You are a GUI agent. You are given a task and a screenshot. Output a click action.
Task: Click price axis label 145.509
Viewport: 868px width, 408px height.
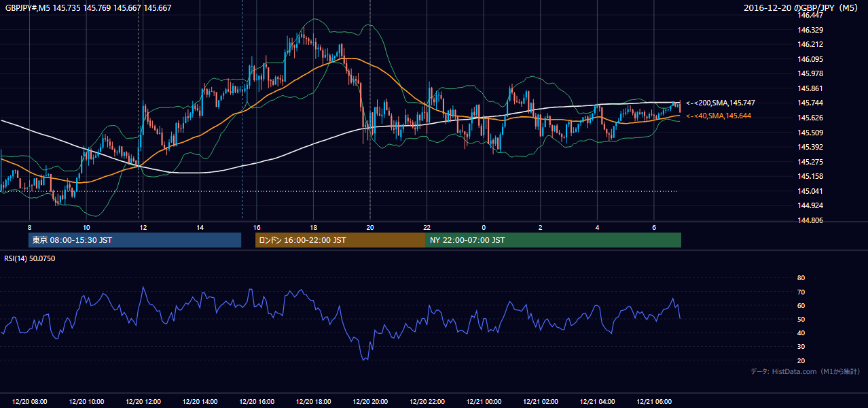tap(810, 133)
